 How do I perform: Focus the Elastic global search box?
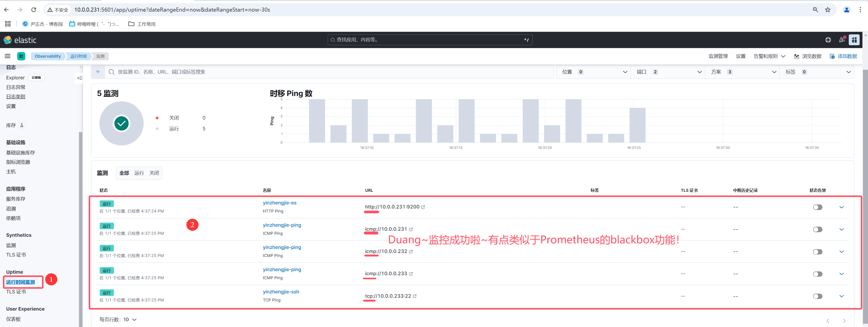(x=430, y=40)
